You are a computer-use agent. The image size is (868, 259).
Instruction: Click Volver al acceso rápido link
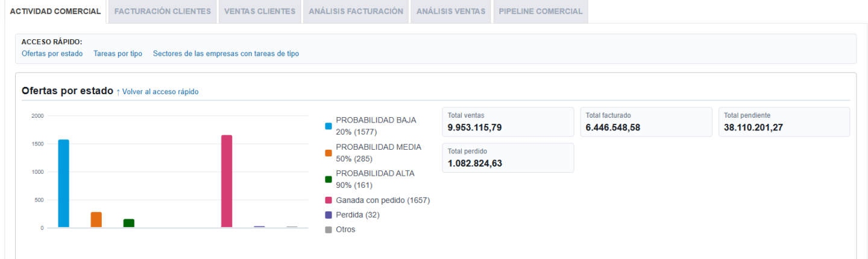pos(157,92)
